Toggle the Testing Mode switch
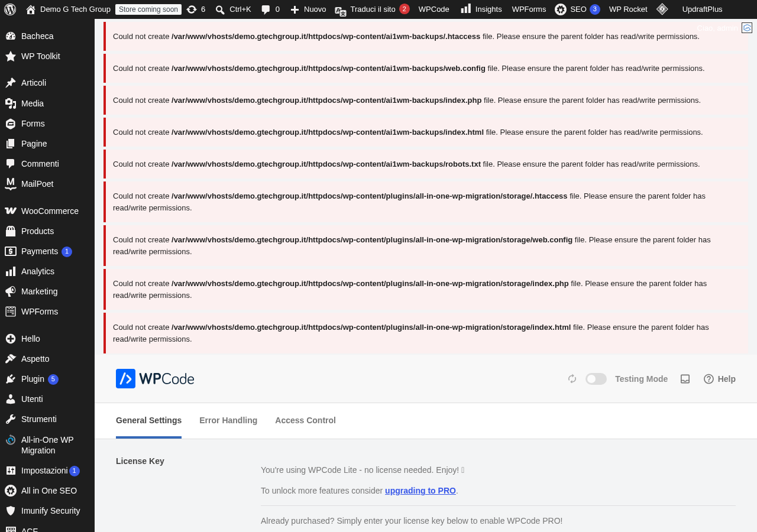Viewport: 757px width, 532px height. (596, 379)
